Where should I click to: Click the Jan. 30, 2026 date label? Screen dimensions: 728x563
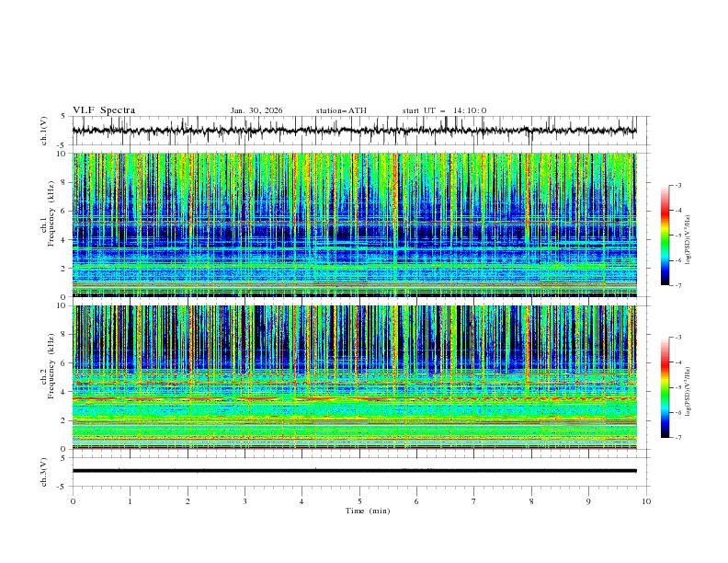pyautogui.click(x=256, y=110)
